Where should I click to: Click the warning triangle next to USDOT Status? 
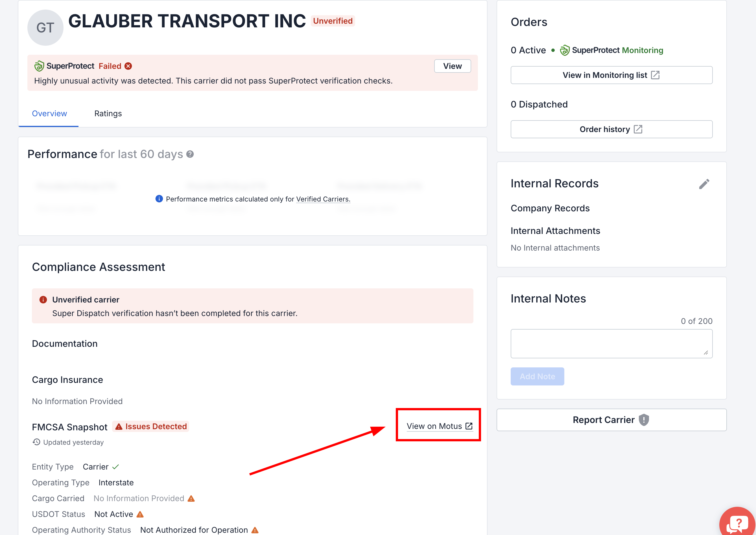pos(140,514)
